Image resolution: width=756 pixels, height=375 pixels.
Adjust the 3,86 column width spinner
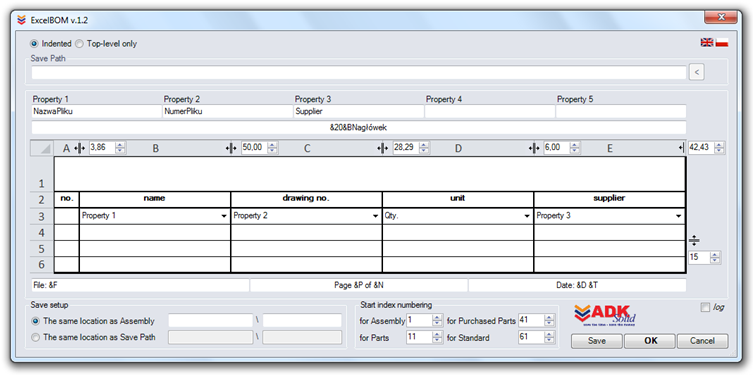121,148
